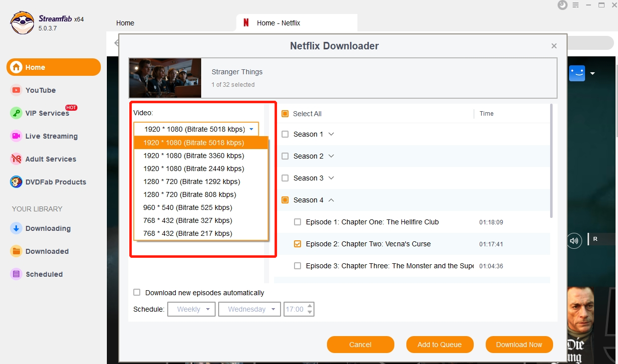Click the '1 of 32 selected' text
The width and height of the screenshot is (618, 364).
[x=233, y=85]
